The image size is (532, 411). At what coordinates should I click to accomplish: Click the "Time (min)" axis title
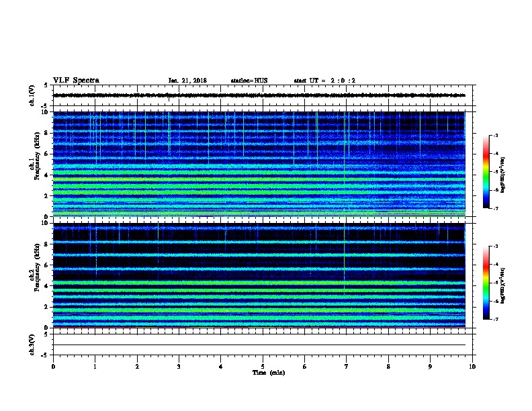(269, 373)
